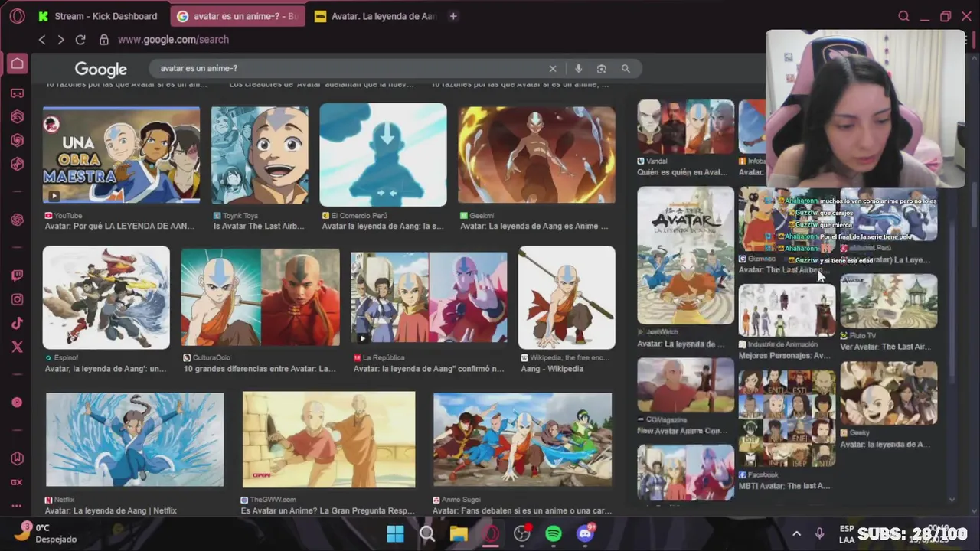Screen dimensions: 980x551
Task: Switch to the Avatar. La leyenda de Aang tab
Action: 376,16
